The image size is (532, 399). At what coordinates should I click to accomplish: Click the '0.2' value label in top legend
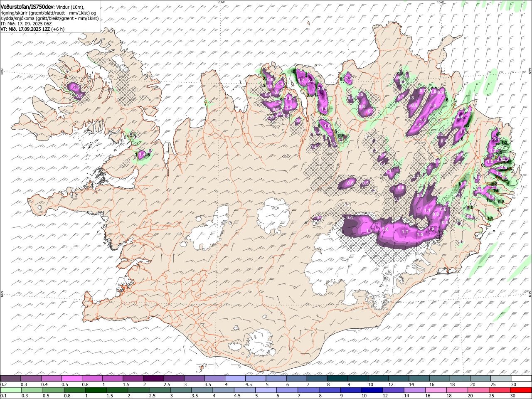(3, 384)
